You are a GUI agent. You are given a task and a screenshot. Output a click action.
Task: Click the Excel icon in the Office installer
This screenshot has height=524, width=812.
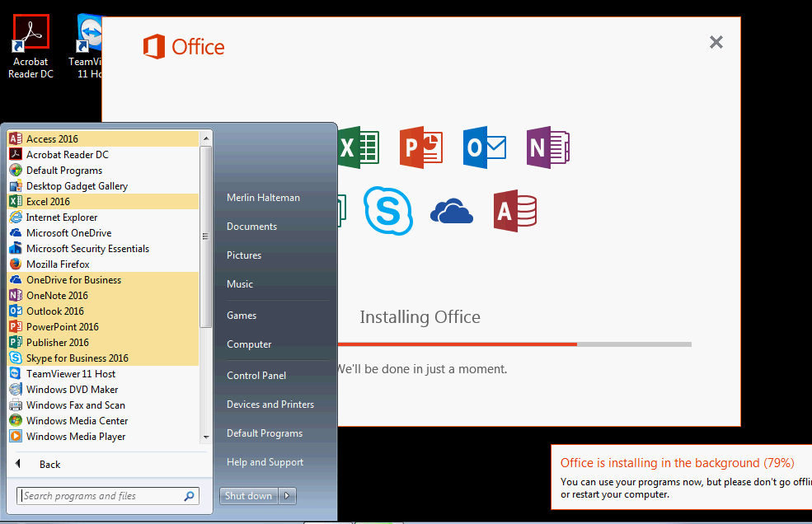pyautogui.click(x=358, y=147)
